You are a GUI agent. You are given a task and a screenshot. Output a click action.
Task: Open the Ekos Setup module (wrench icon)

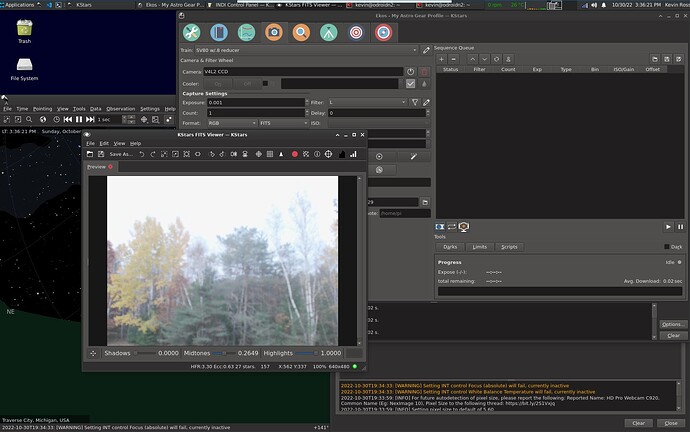point(191,33)
